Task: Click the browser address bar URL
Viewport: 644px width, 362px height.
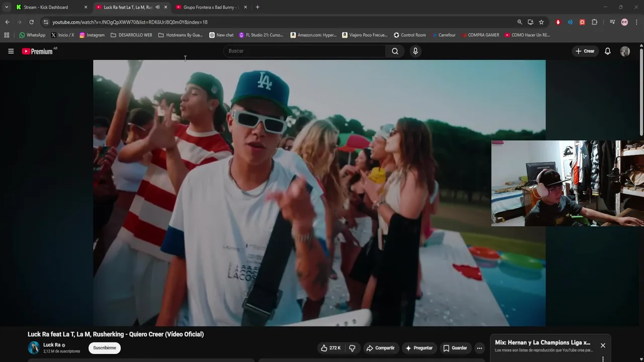Action: tap(130, 22)
